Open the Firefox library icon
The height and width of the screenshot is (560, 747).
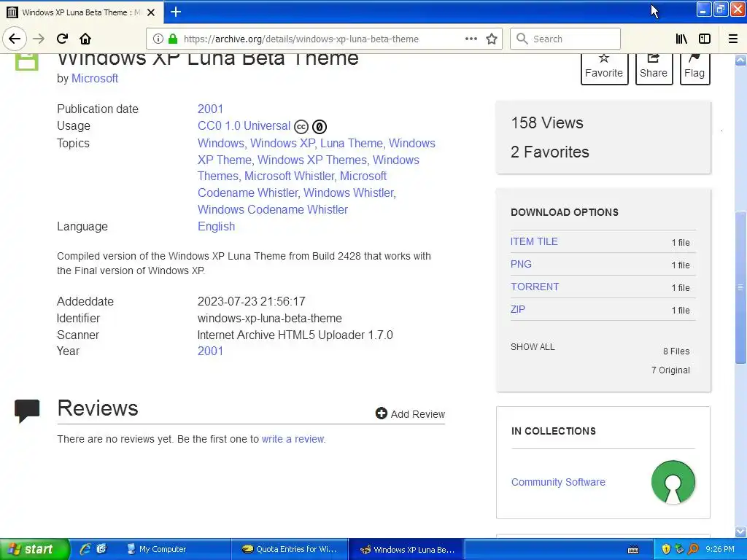(x=681, y=39)
